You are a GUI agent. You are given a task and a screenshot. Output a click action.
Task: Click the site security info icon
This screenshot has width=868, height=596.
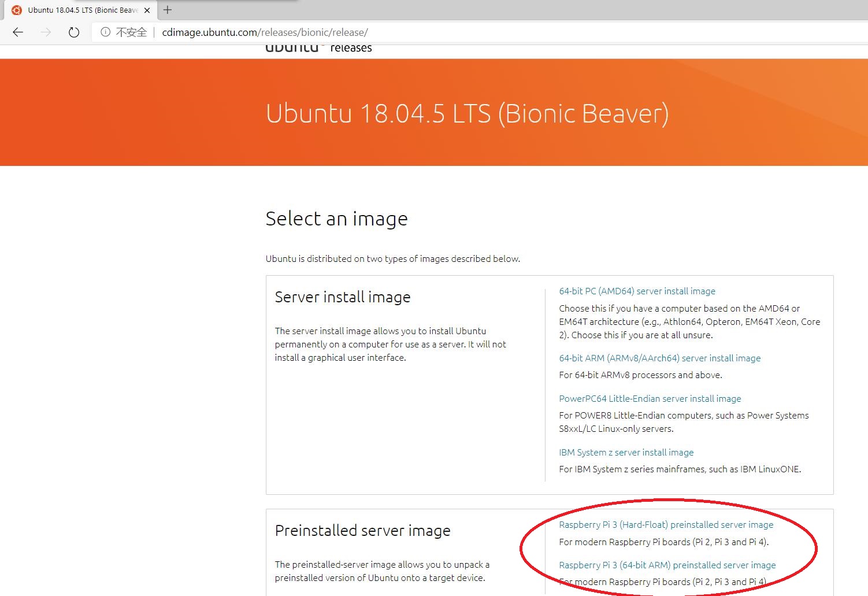point(105,32)
